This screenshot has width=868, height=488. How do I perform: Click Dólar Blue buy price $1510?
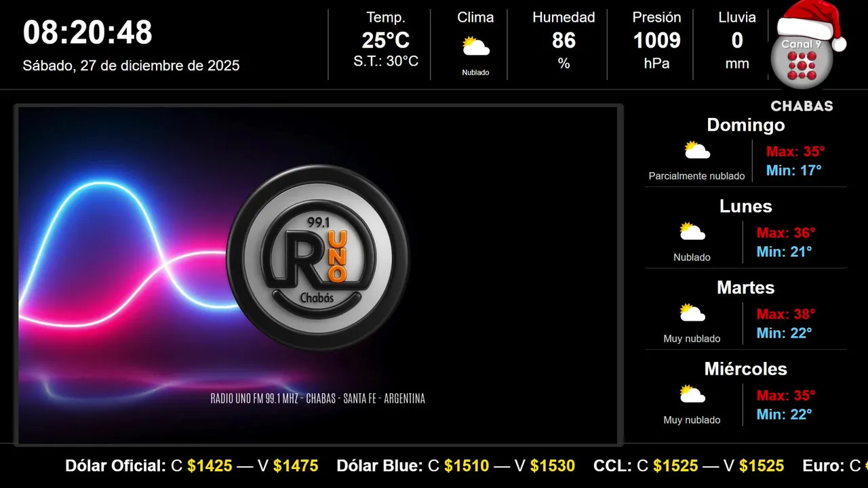(467, 466)
